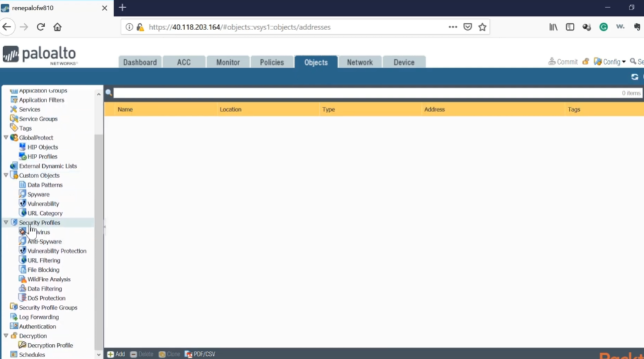Collapse the Security Profiles tree node
Image resolution: width=644 pixels, height=359 pixels.
[x=6, y=223]
